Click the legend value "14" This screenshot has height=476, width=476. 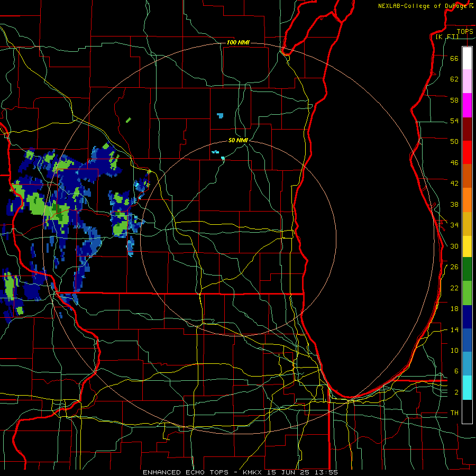(x=454, y=329)
